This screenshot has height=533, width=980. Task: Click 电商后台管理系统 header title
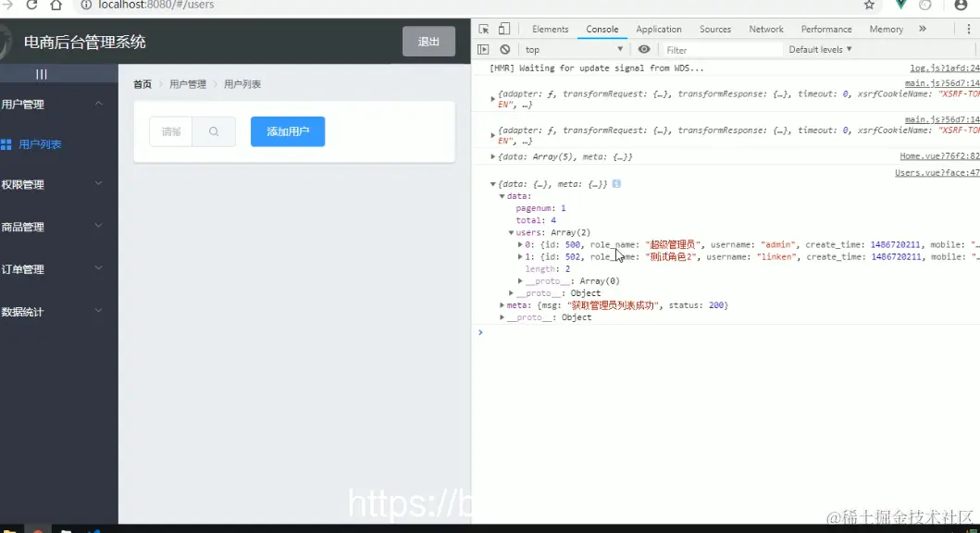pos(85,42)
